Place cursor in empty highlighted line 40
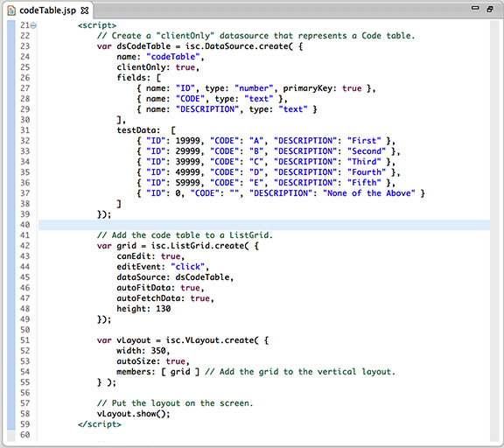Image resolution: width=504 pixels, height=448 pixels. 264,225
